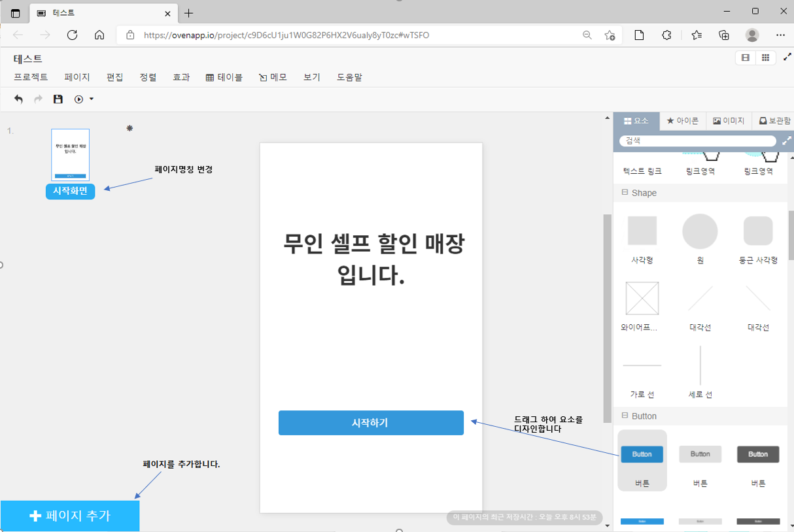
Task: Open the 테이블 menu
Action: 224,77
